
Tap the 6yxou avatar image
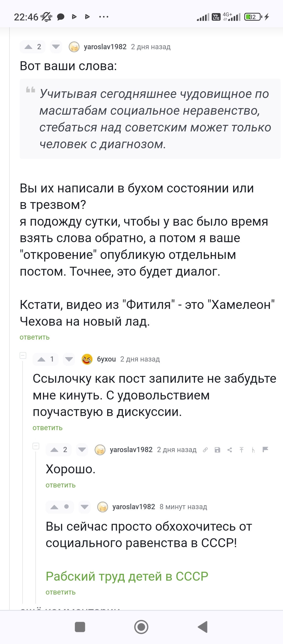tap(87, 359)
